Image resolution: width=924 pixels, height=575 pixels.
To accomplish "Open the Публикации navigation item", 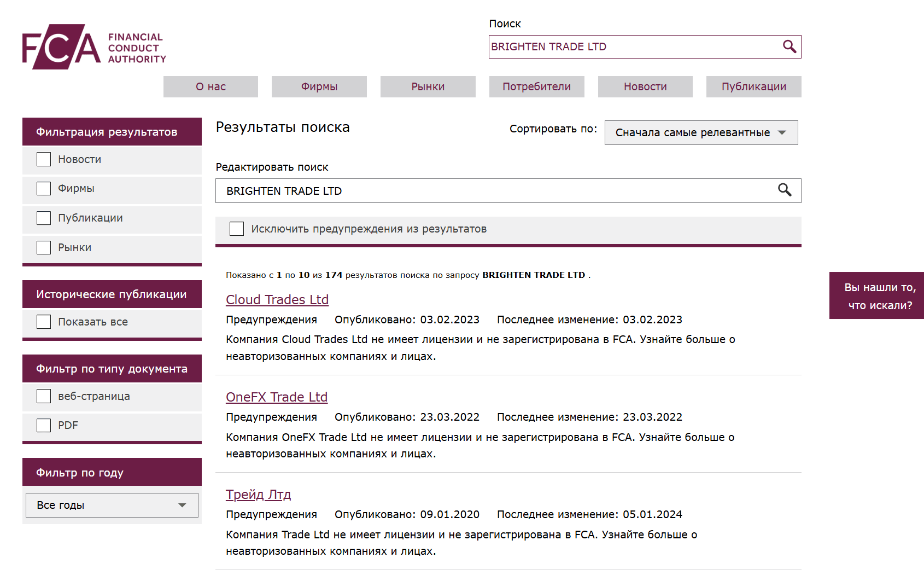I will click(753, 86).
